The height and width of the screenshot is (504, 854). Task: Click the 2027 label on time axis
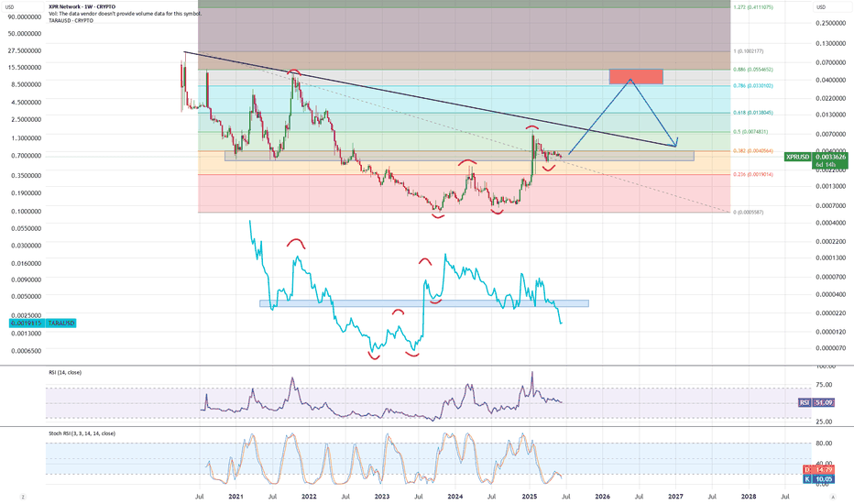pyautogui.click(x=675, y=497)
